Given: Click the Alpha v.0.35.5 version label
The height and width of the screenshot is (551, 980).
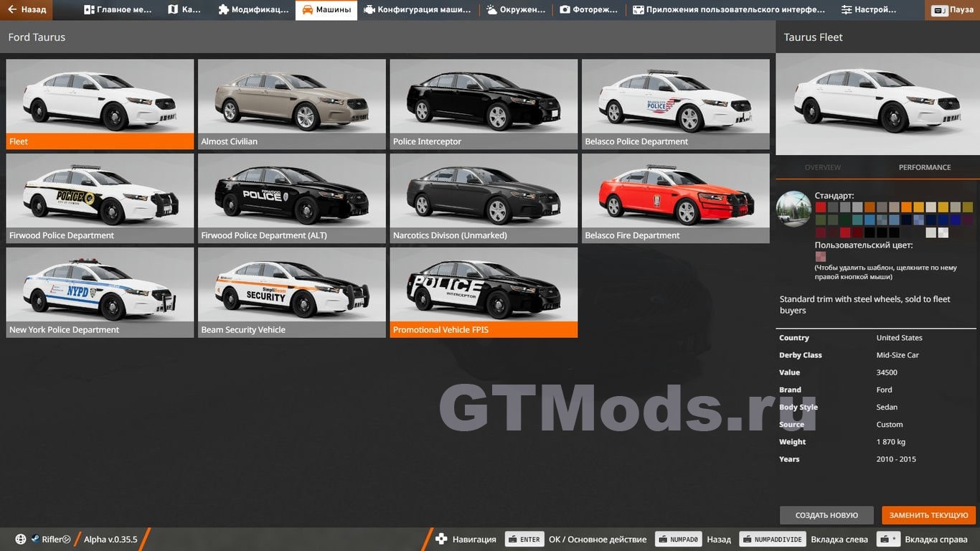Looking at the screenshot, I should [x=110, y=540].
